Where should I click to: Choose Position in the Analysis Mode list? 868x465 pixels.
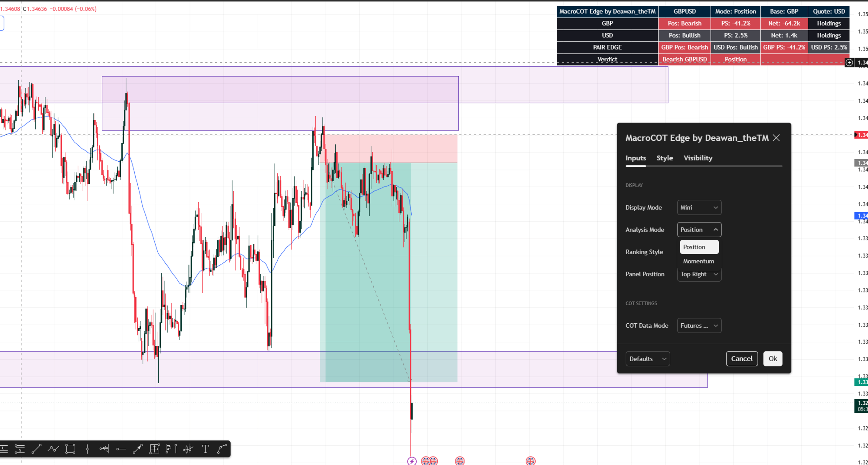(x=699, y=247)
